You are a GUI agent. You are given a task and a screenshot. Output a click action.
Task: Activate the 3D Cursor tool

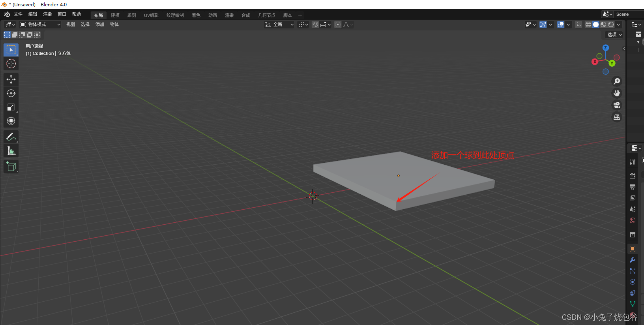point(11,64)
